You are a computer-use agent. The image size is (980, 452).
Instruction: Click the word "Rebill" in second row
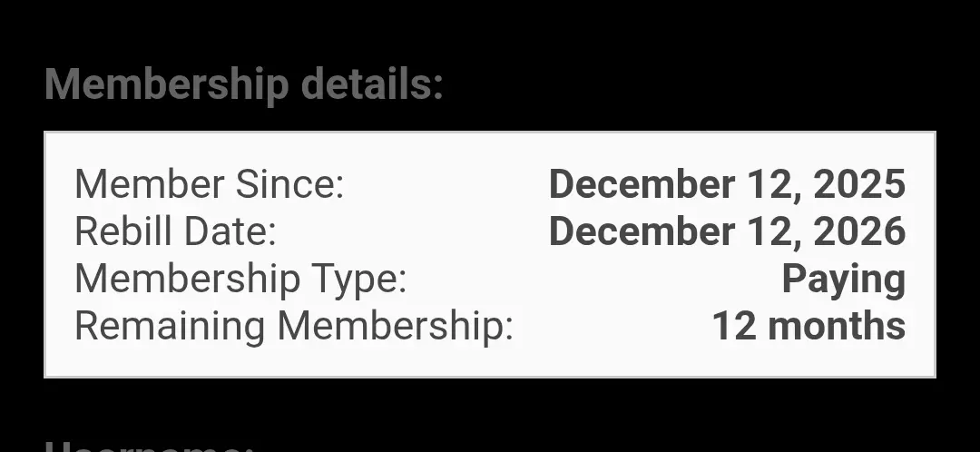(123, 231)
